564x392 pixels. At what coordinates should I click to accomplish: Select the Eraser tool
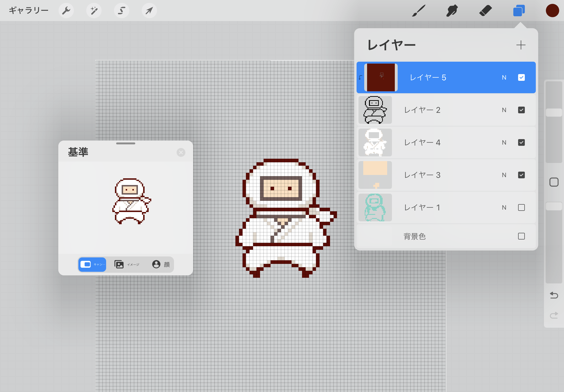pos(485,11)
